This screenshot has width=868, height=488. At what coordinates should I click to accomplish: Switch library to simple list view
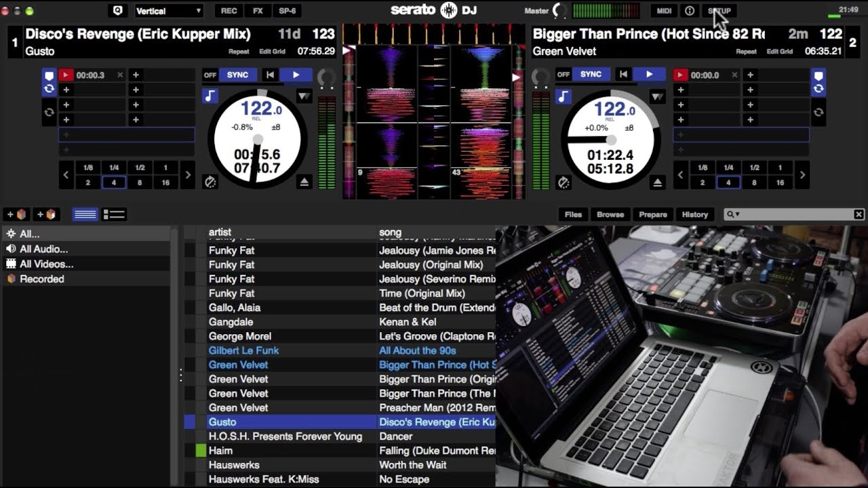coord(85,214)
